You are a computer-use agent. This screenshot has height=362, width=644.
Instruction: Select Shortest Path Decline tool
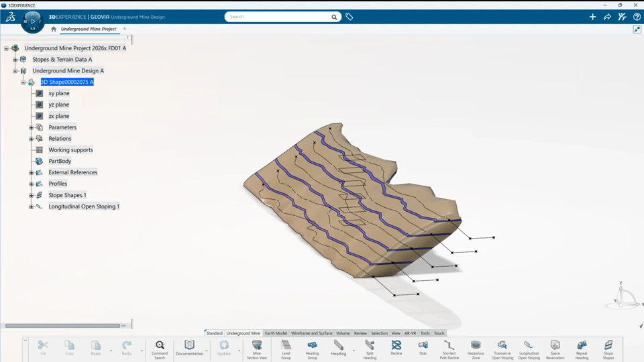click(449, 350)
